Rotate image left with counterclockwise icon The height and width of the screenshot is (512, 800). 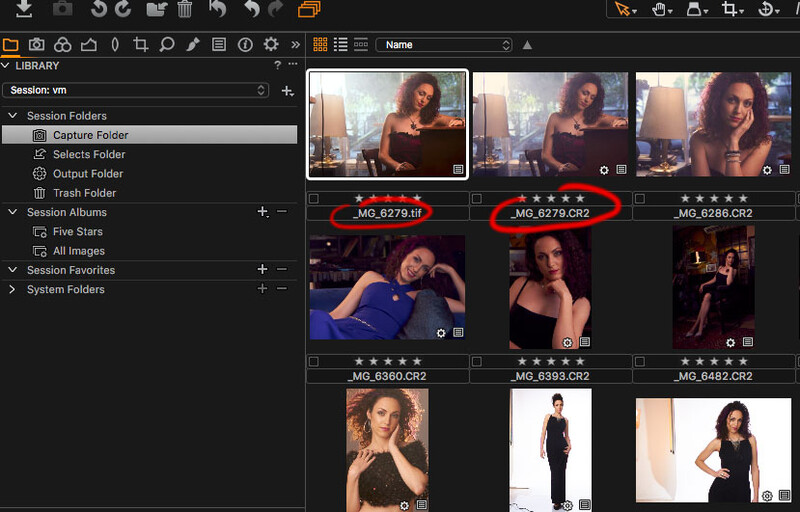98,9
